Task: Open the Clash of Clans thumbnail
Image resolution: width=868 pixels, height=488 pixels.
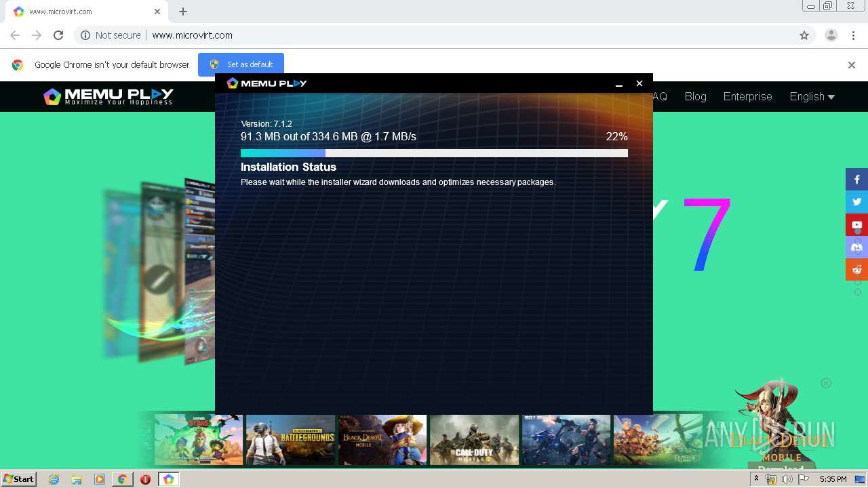Action: point(658,439)
